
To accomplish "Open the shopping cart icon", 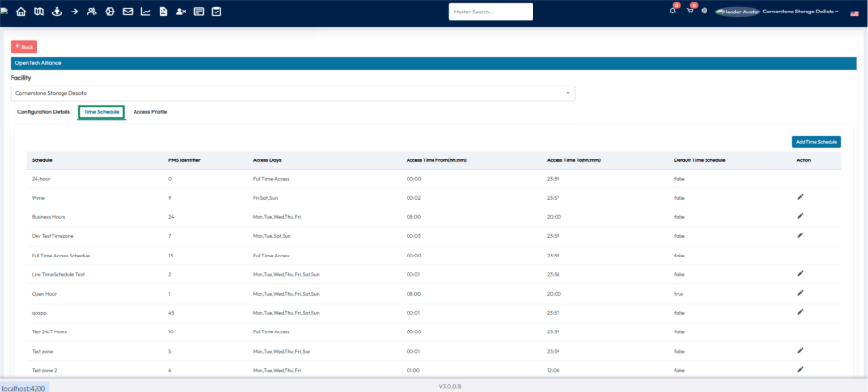I will (690, 11).
